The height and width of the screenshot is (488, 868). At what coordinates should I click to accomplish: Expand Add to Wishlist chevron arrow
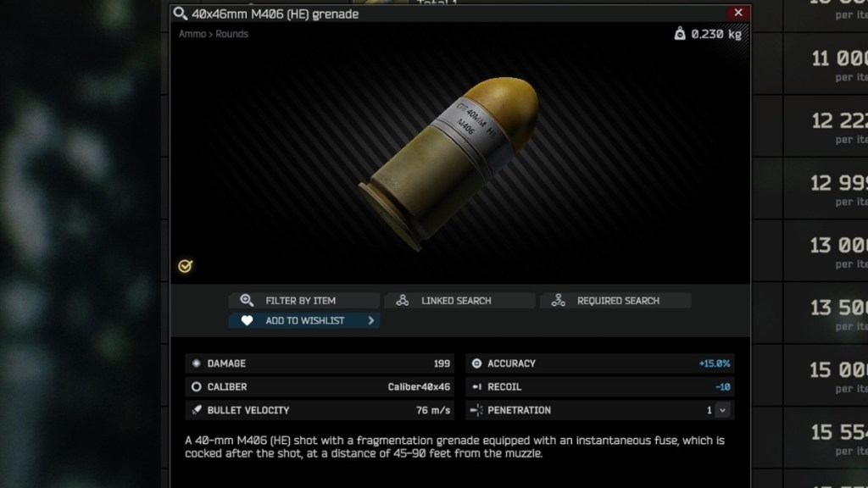(371, 320)
